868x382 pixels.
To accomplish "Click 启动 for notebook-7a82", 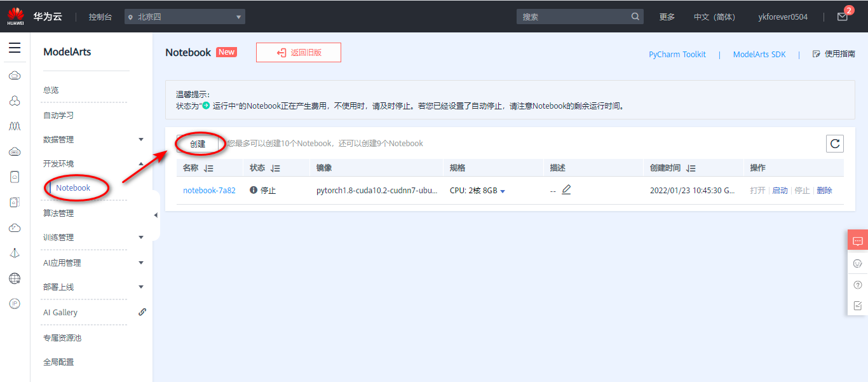I will tap(780, 190).
